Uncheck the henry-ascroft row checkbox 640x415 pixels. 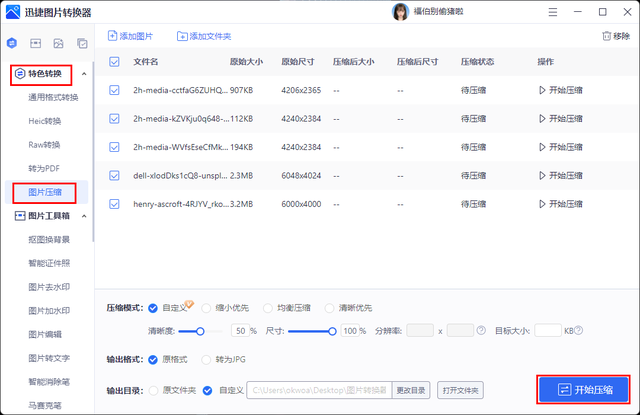click(x=114, y=204)
